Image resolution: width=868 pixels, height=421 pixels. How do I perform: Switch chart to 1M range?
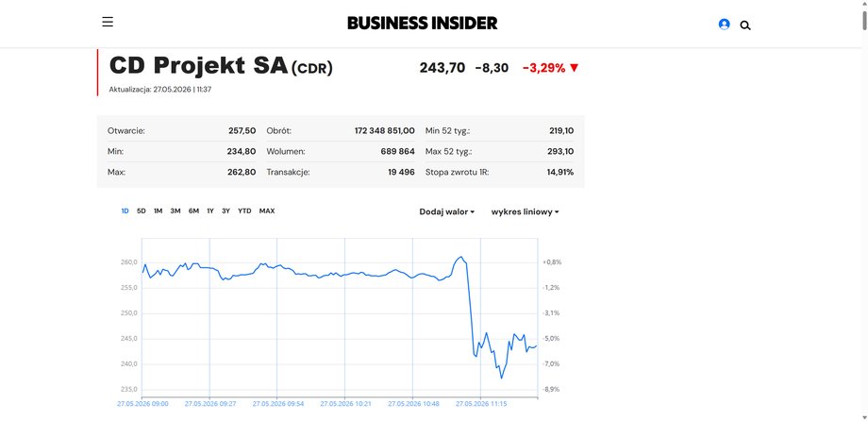(x=158, y=211)
